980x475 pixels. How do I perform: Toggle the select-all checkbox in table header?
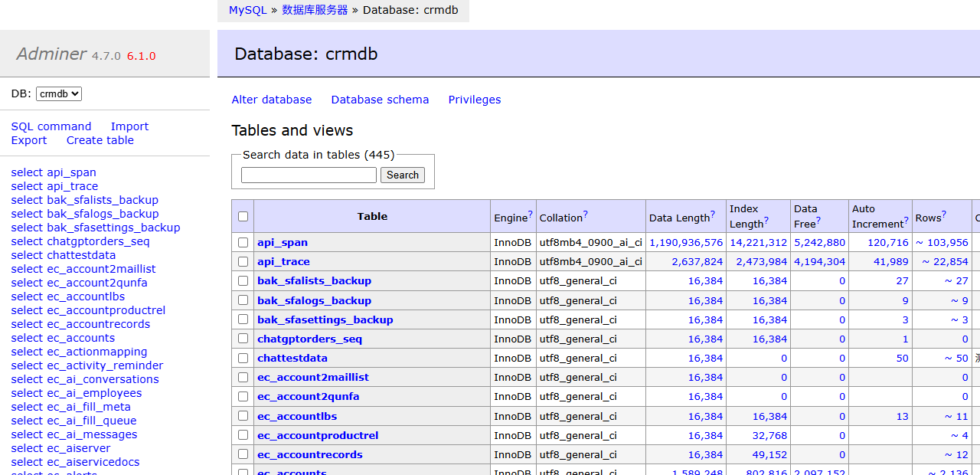pos(243,216)
